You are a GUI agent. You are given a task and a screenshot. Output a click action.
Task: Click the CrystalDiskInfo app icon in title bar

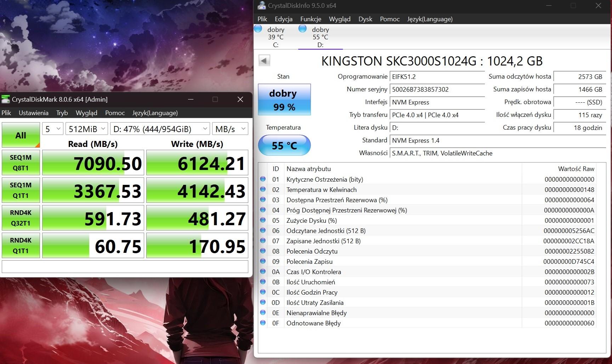(x=261, y=6)
